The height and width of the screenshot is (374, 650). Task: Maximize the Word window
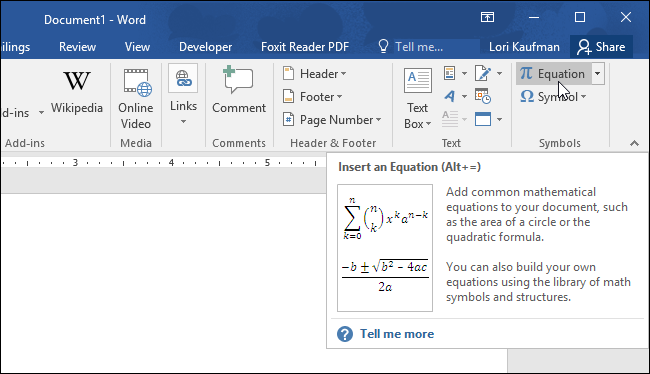click(580, 17)
